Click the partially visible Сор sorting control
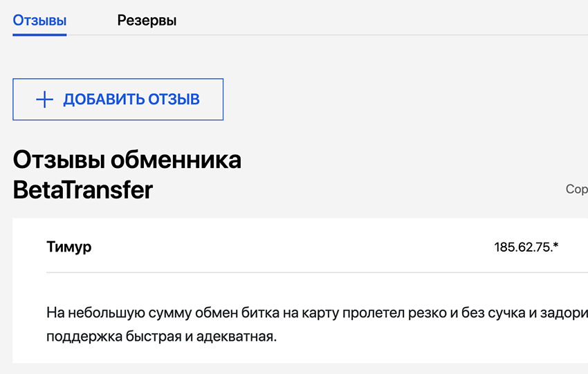 point(576,189)
